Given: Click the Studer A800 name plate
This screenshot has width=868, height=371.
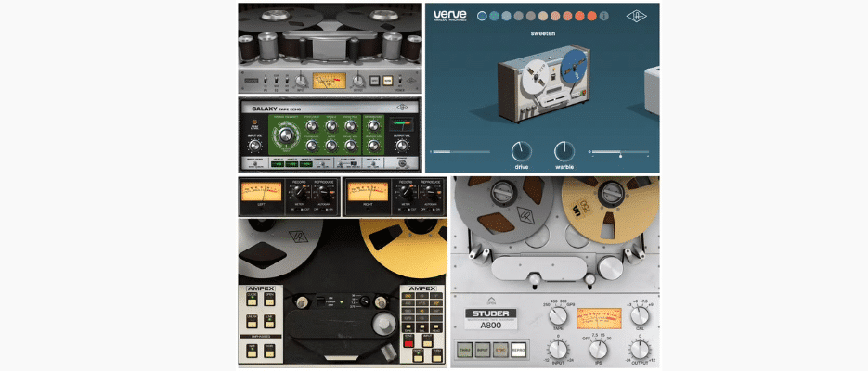Looking at the screenshot, I should pos(491,319).
